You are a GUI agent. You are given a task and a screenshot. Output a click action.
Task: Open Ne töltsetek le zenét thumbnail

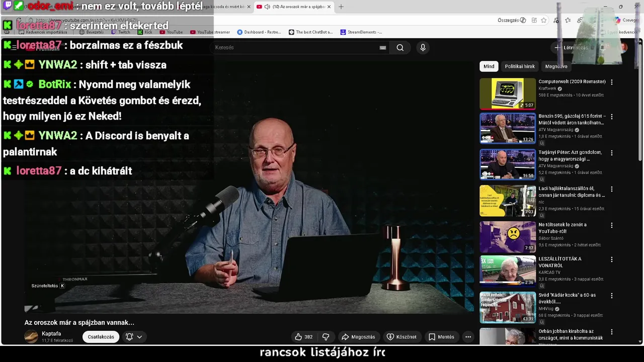tap(508, 237)
